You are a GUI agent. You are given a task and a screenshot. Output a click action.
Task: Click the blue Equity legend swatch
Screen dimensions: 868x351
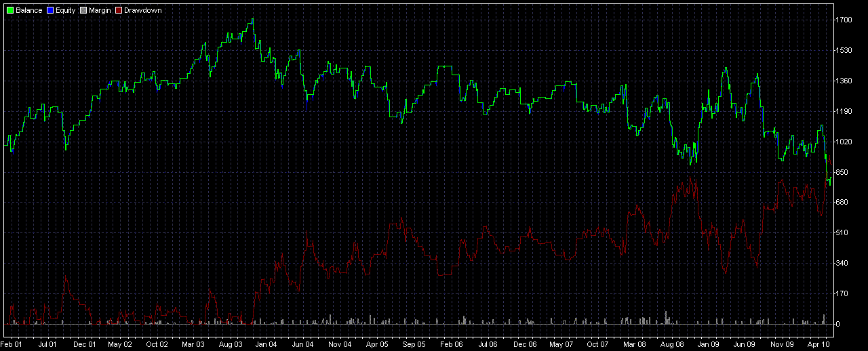coord(50,11)
